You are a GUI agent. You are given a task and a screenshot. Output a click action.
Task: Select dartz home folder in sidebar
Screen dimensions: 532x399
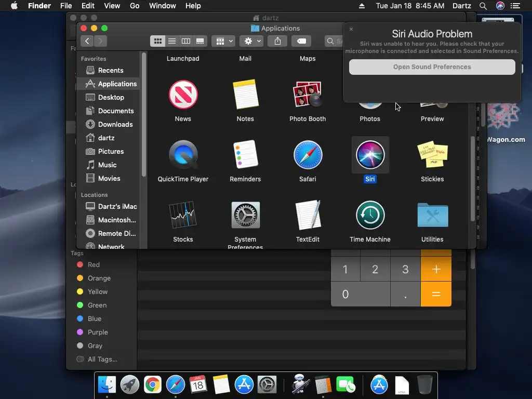pyautogui.click(x=108, y=138)
